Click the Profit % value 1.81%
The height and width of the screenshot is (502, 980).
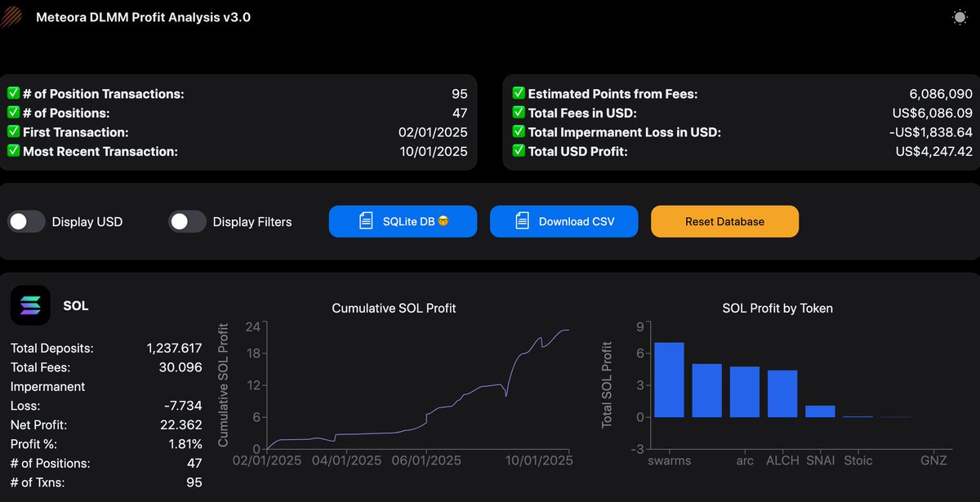click(x=185, y=444)
